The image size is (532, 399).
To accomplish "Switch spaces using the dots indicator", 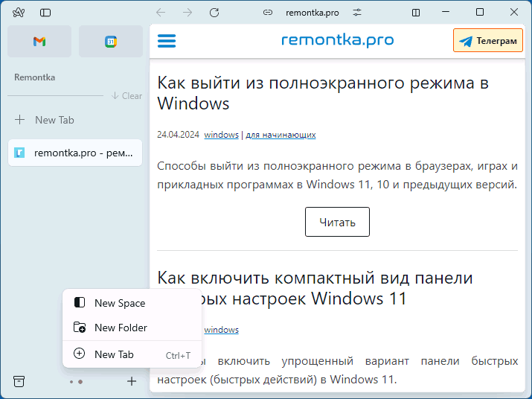I will click(76, 382).
